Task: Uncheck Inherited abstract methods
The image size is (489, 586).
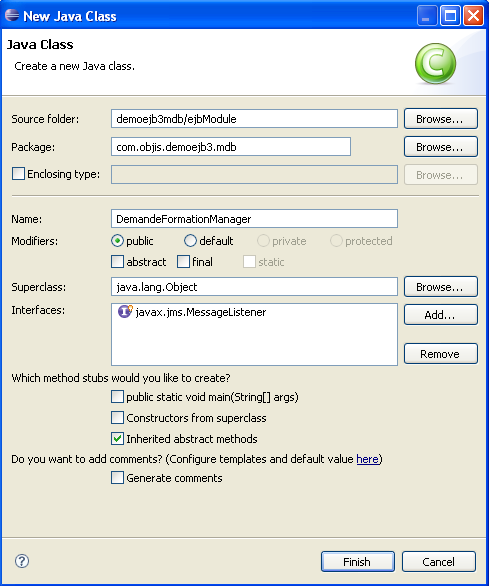Action: pyautogui.click(x=117, y=438)
